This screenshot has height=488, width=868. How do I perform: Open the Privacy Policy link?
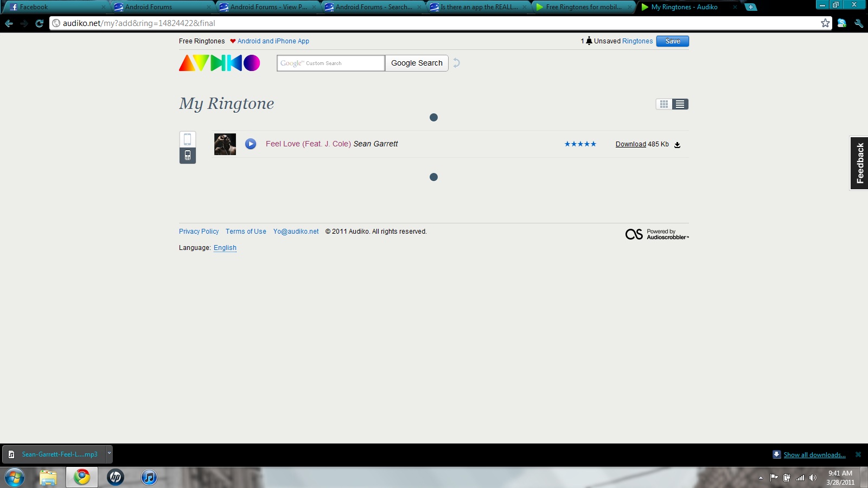click(x=199, y=232)
